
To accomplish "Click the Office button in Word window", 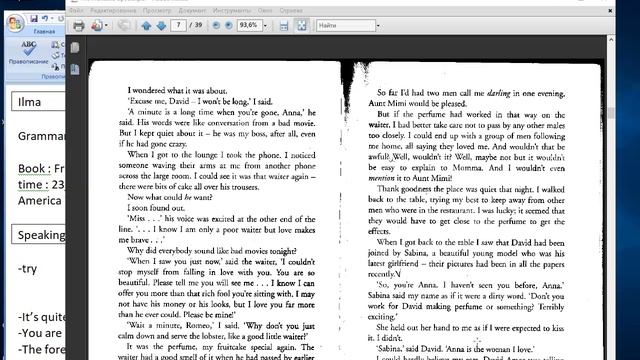I will 15,23.
